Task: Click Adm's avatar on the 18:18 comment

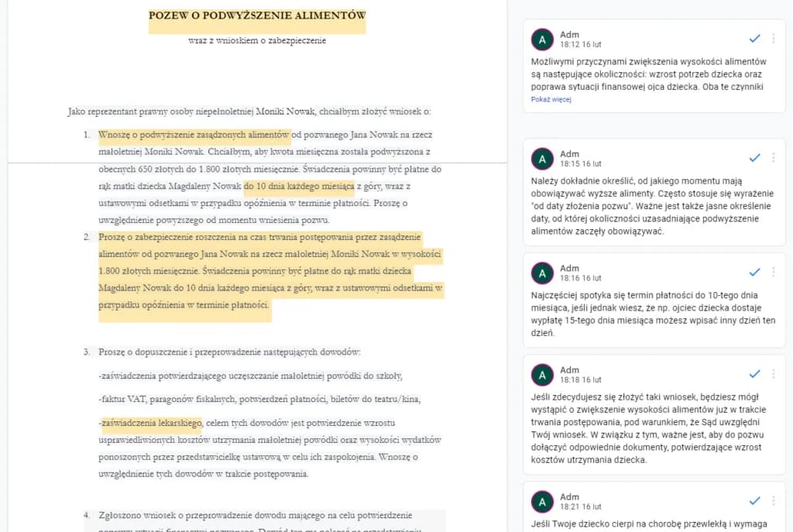Action: pos(542,375)
